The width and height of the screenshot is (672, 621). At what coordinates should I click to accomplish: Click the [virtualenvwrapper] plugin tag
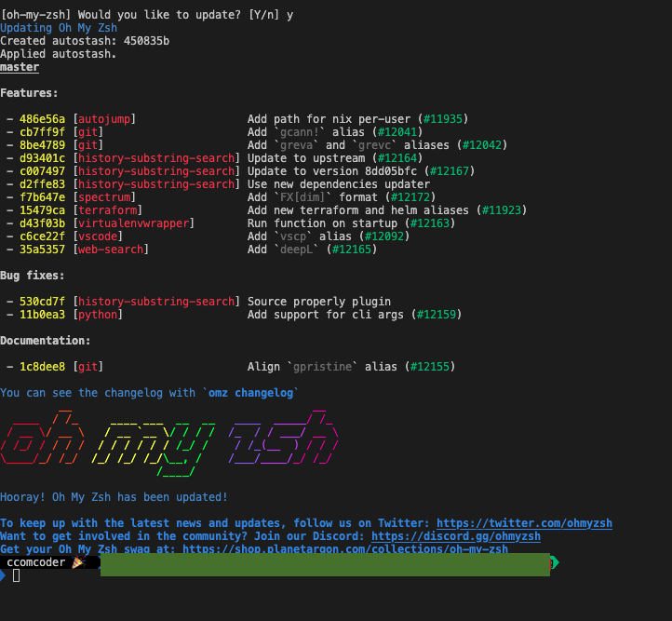(x=134, y=223)
